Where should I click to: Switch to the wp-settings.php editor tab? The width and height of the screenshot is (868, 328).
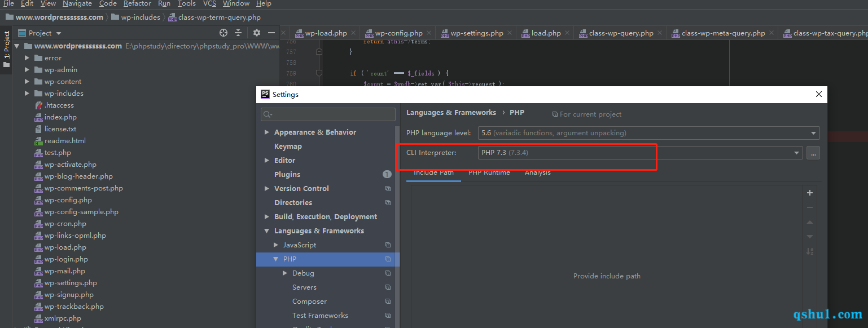(x=477, y=33)
